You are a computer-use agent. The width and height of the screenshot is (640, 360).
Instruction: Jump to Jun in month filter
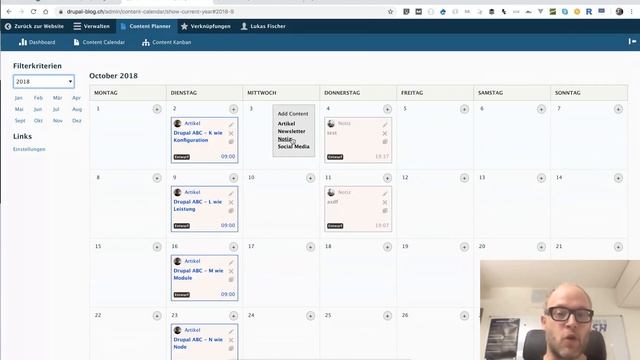tap(38, 109)
